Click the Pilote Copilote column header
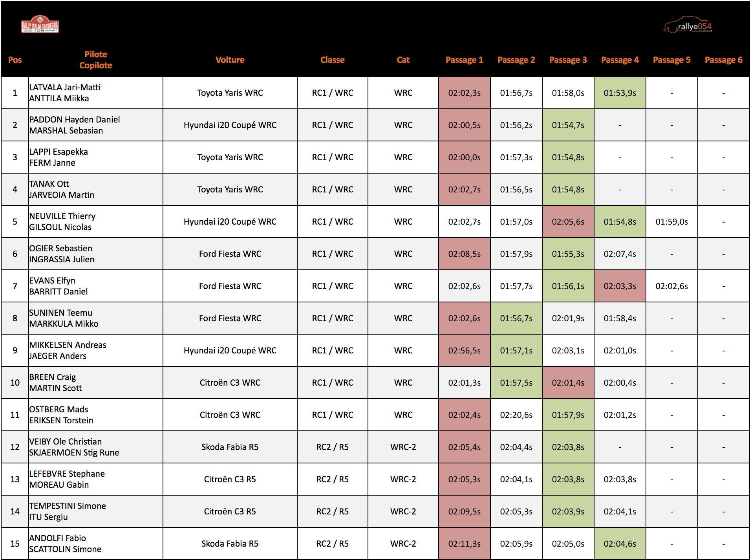The height and width of the screenshot is (560, 750). [x=95, y=60]
